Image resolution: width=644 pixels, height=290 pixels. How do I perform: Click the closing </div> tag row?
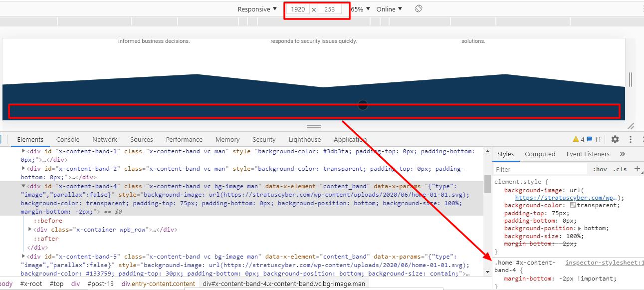coord(38,248)
